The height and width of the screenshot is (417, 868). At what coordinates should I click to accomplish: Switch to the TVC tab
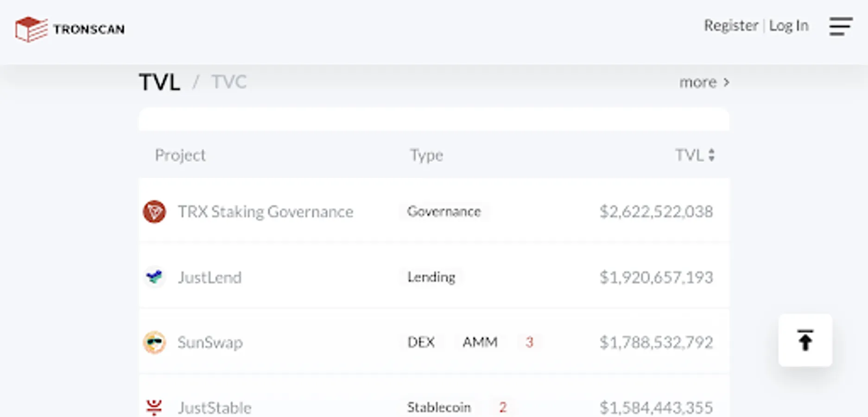click(x=229, y=82)
